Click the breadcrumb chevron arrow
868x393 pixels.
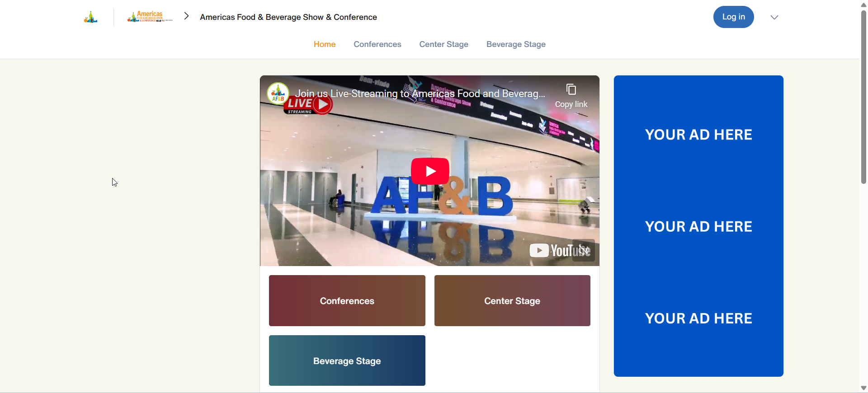tap(186, 16)
